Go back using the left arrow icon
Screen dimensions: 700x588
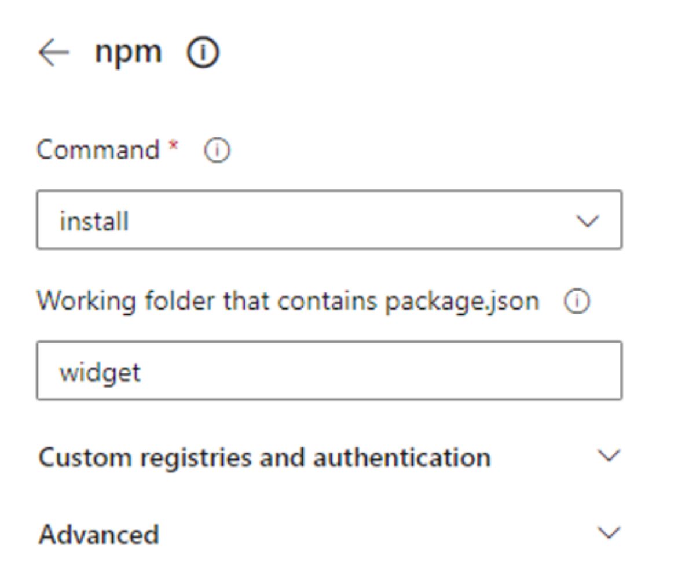54,53
